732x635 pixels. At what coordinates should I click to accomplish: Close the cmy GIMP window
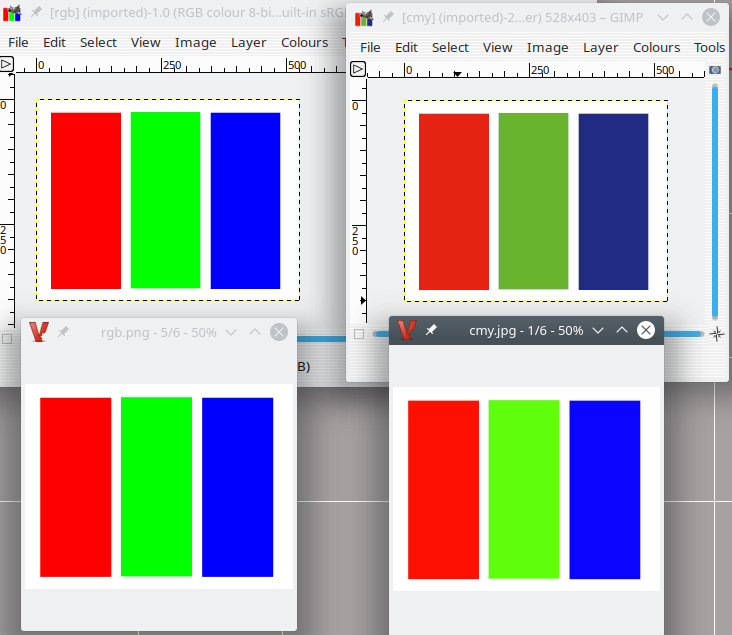pos(711,18)
